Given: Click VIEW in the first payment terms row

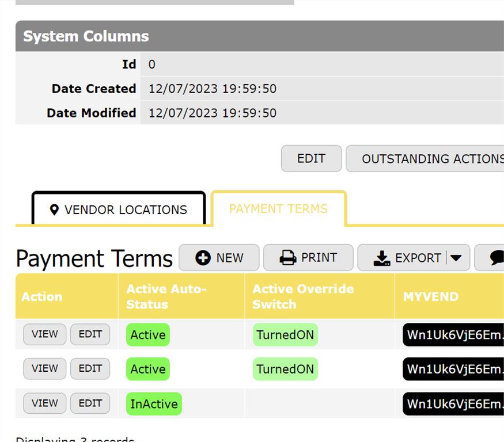Looking at the screenshot, I should (45, 334).
